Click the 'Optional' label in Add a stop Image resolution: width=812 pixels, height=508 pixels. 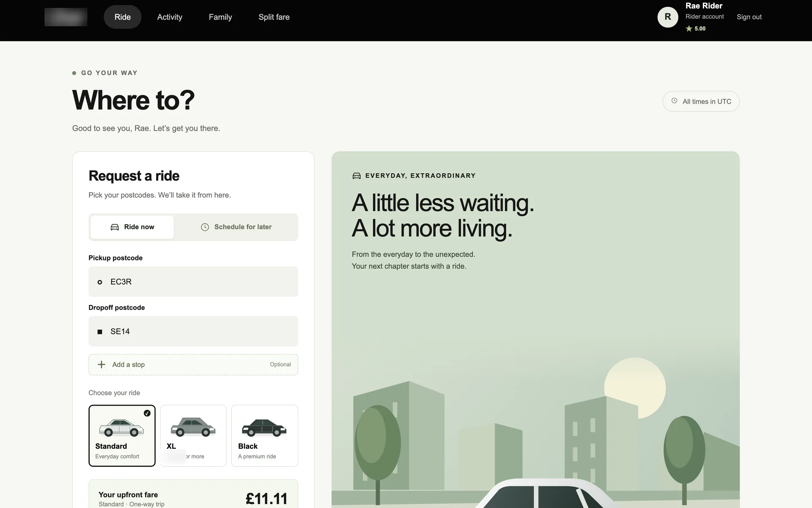pos(280,364)
